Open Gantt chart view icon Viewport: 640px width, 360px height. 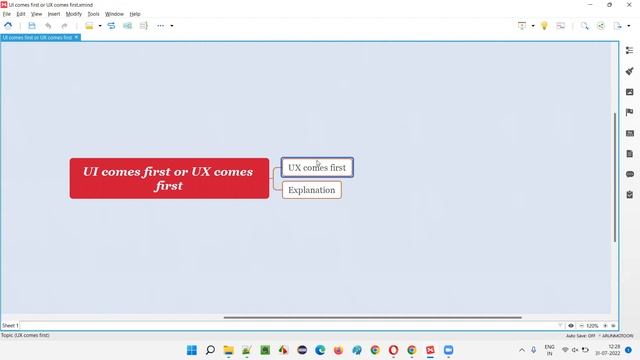click(x=561, y=26)
